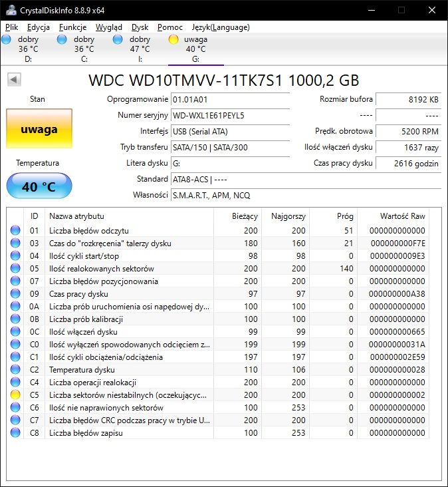The height and width of the screenshot is (487, 448).
Task: Click the CrystalDiskInfo title bar icon
Action: (x=11, y=10)
